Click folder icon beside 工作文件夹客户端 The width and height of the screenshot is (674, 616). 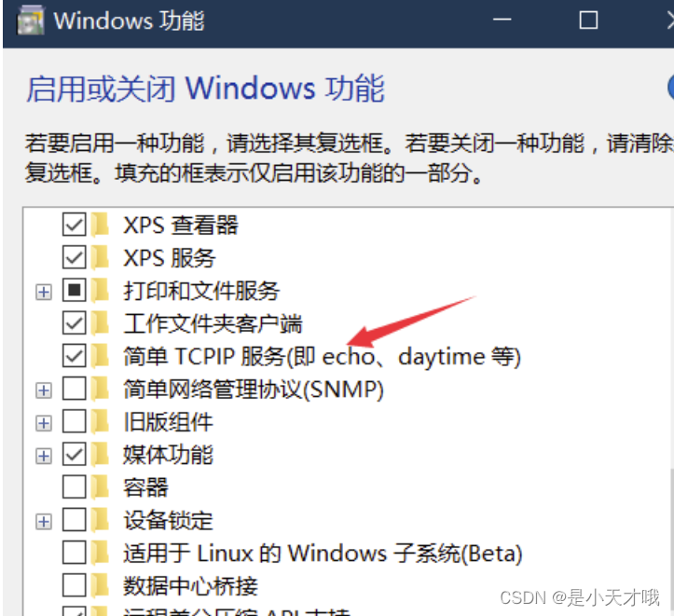coord(100,322)
